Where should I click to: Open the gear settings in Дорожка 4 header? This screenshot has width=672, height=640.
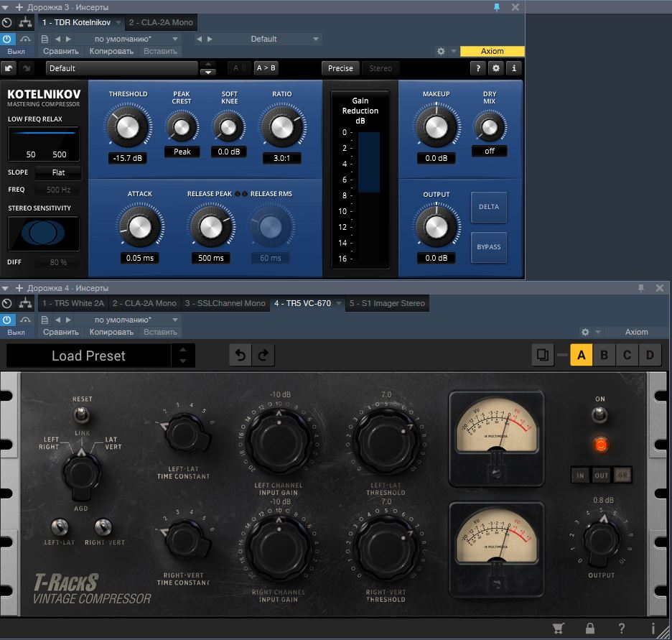[585, 332]
